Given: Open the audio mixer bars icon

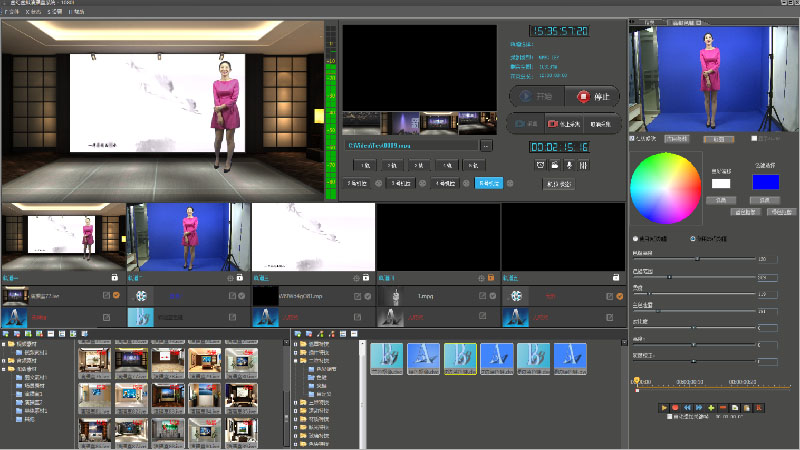Looking at the screenshot, I should pos(583,165).
